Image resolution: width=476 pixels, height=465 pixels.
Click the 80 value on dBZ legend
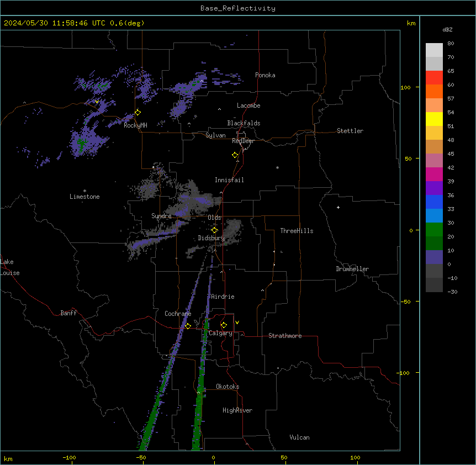coord(451,44)
